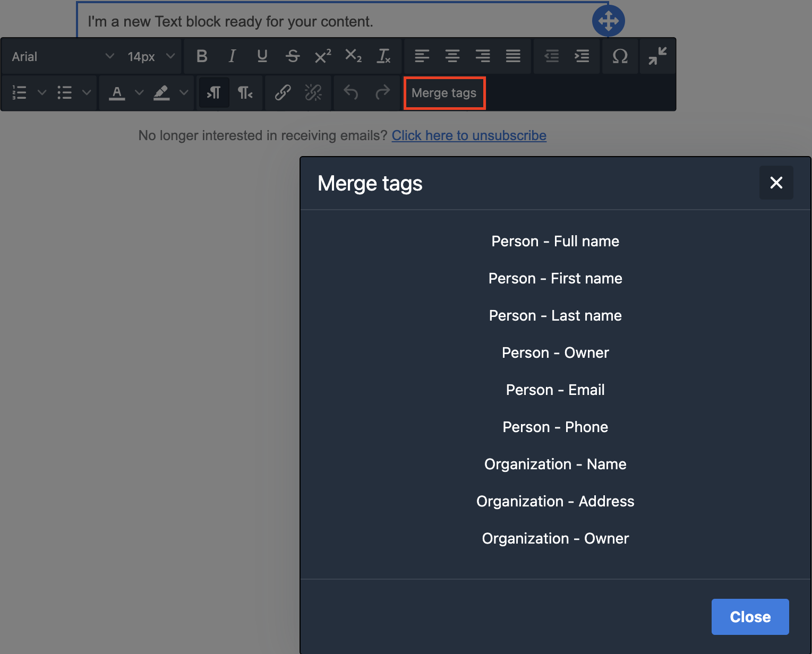
Task: Expand highlight color picker arrow
Action: coord(184,93)
